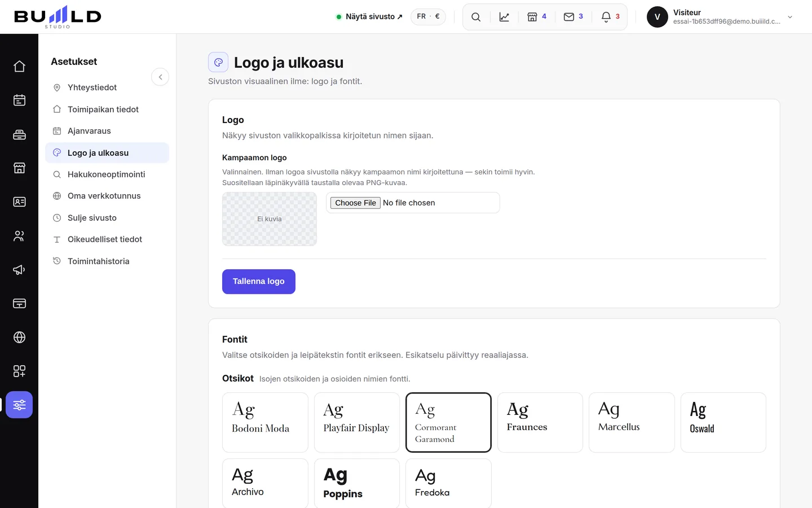Select the Oswald heading font
Image resolution: width=812 pixels, height=508 pixels.
723,422
